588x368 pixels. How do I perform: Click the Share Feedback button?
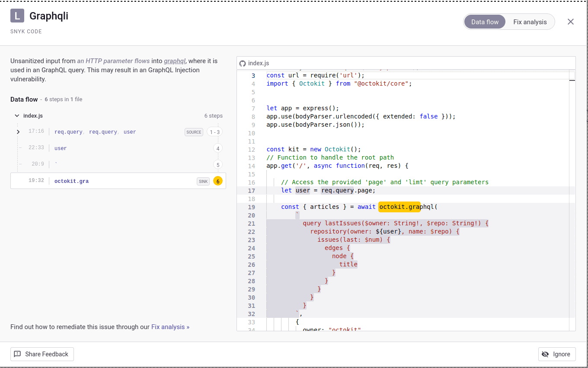pyautogui.click(x=42, y=354)
